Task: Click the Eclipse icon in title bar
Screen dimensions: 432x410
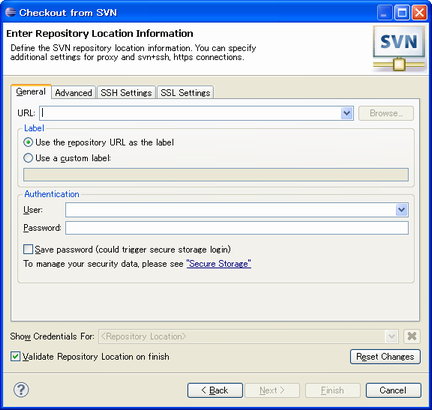Action: 10,12
